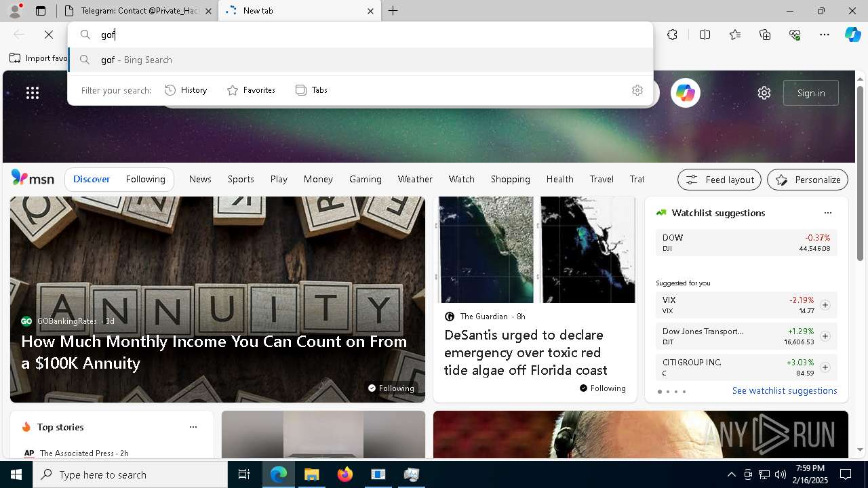
Task: Click the page vertical scrollbar
Action: pyautogui.click(x=860, y=173)
